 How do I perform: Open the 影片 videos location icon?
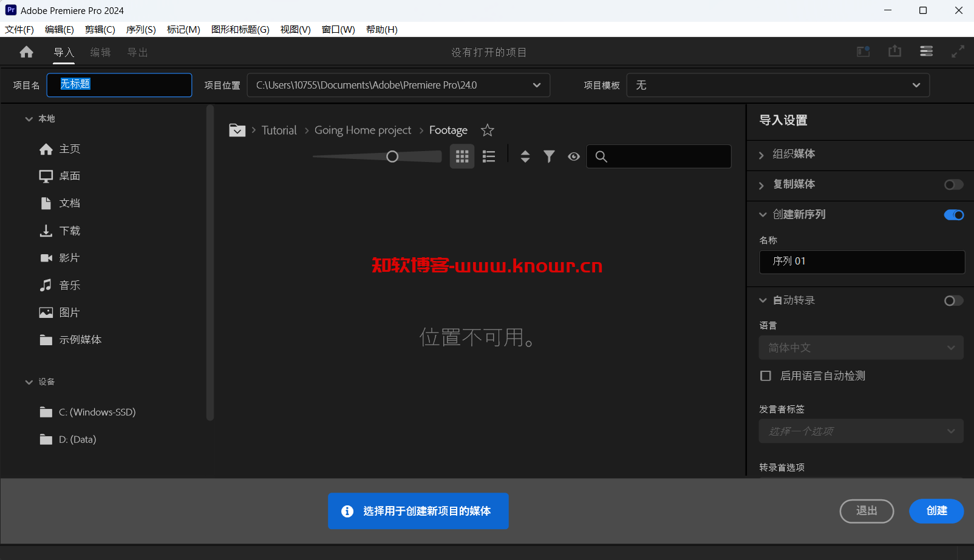46,258
